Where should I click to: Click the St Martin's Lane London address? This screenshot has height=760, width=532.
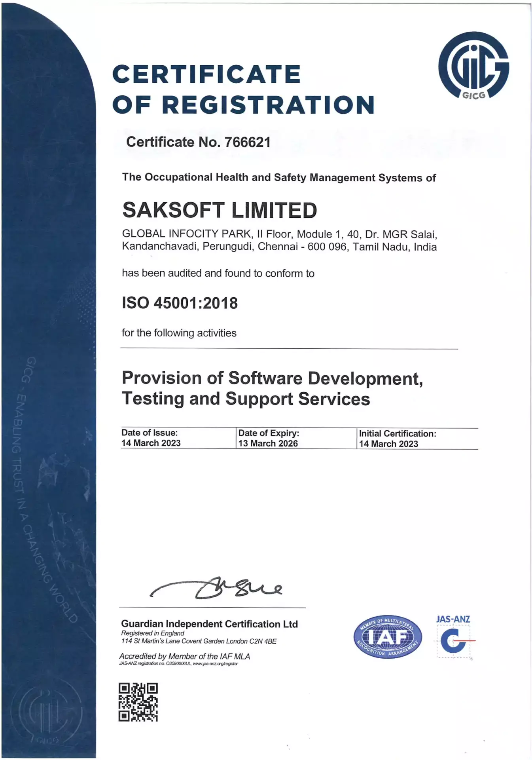coord(199,641)
